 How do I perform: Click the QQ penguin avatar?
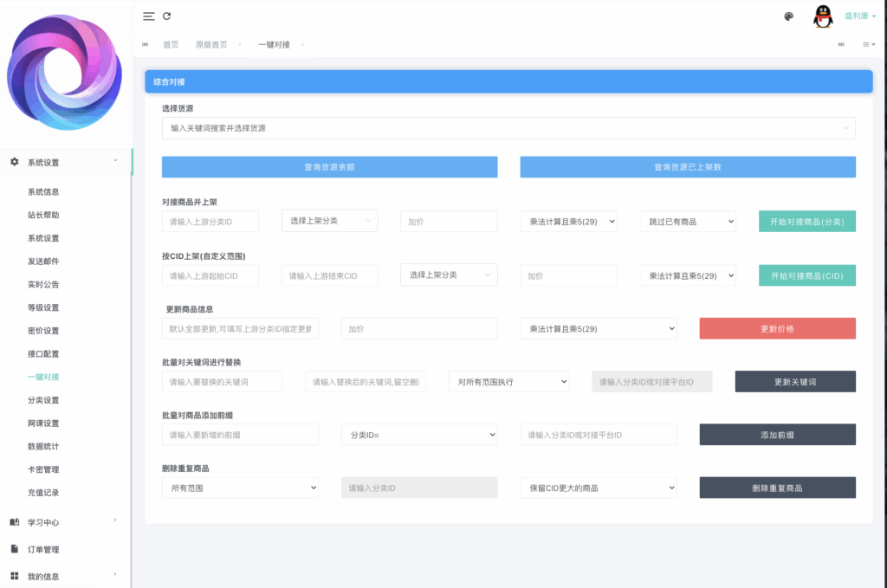pos(822,16)
